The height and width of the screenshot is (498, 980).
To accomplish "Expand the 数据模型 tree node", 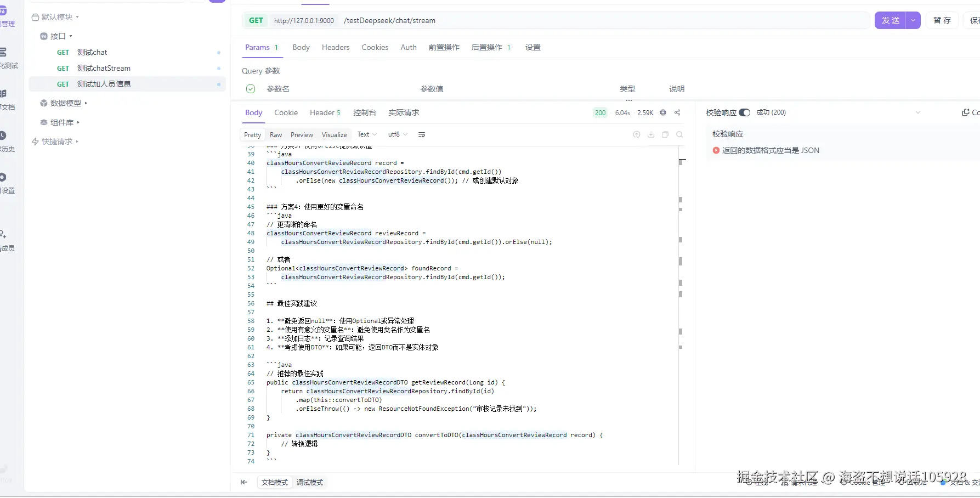I will pos(86,103).
